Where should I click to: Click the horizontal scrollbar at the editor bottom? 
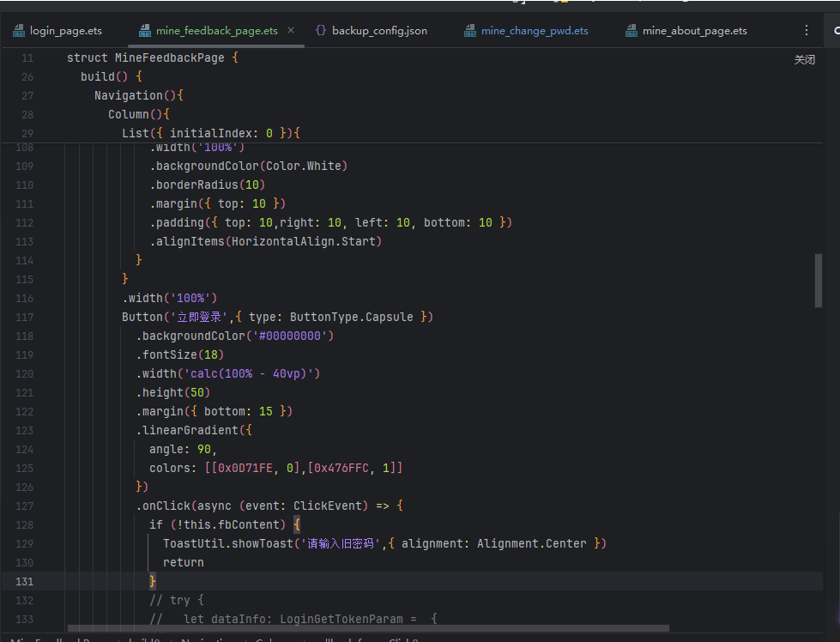pyautogui.click(x=369, y=629)
